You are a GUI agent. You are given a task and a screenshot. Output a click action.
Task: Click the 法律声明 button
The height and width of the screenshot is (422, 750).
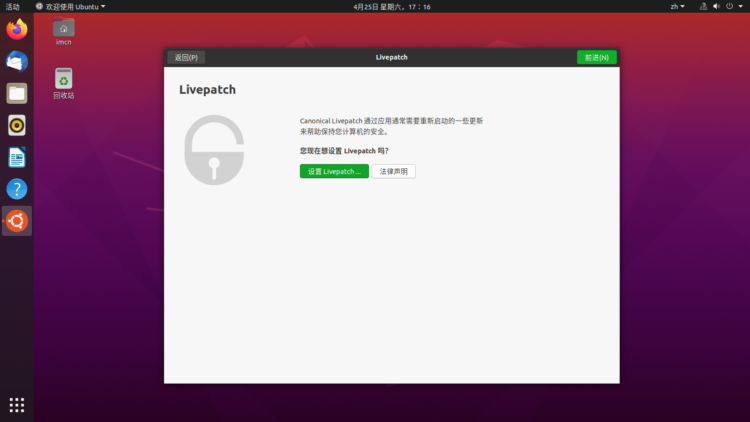point(394,171)
